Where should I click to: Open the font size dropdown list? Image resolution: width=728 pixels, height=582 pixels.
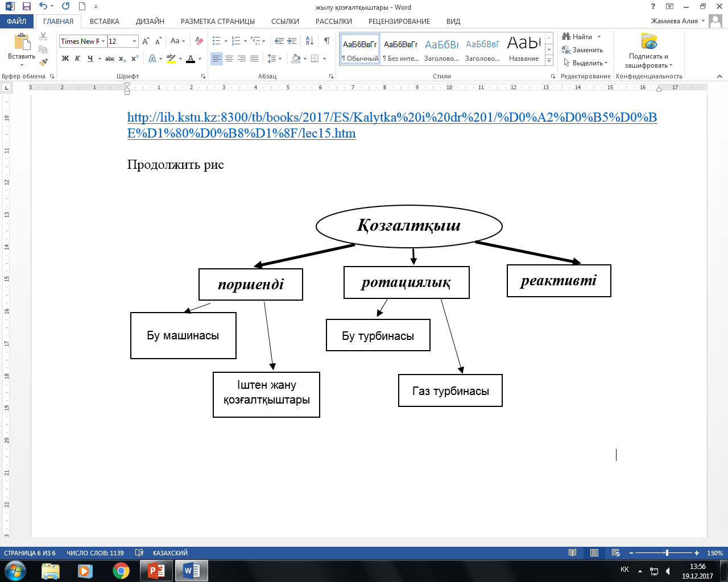click(135, 41)
